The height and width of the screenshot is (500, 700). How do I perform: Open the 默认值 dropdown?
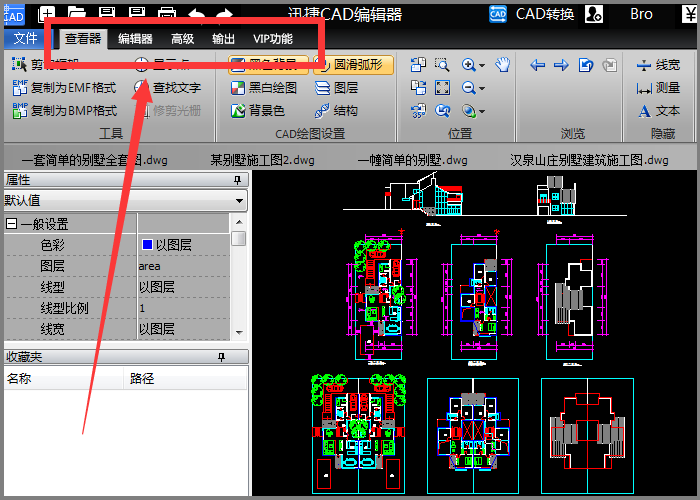240,201
